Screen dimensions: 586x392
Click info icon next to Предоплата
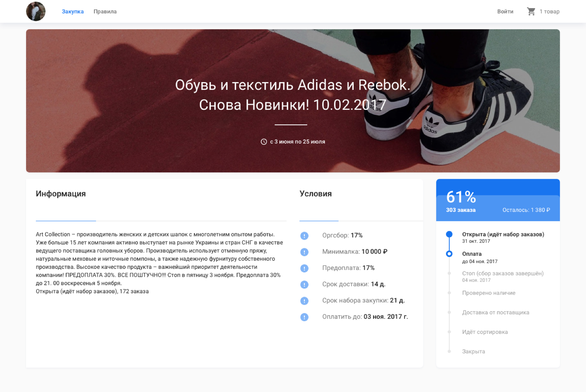pos(305,268)
